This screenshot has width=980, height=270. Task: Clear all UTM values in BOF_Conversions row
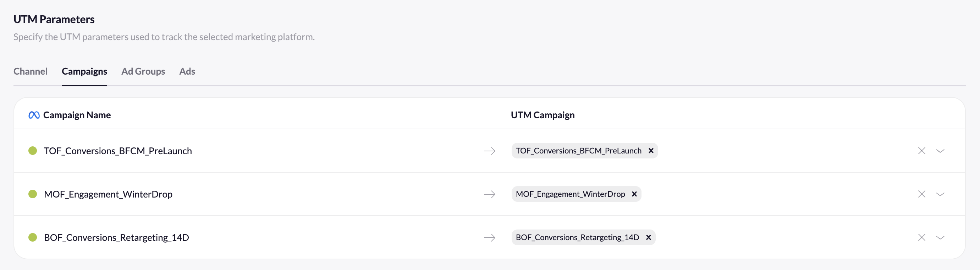click(x=921, y=238)
